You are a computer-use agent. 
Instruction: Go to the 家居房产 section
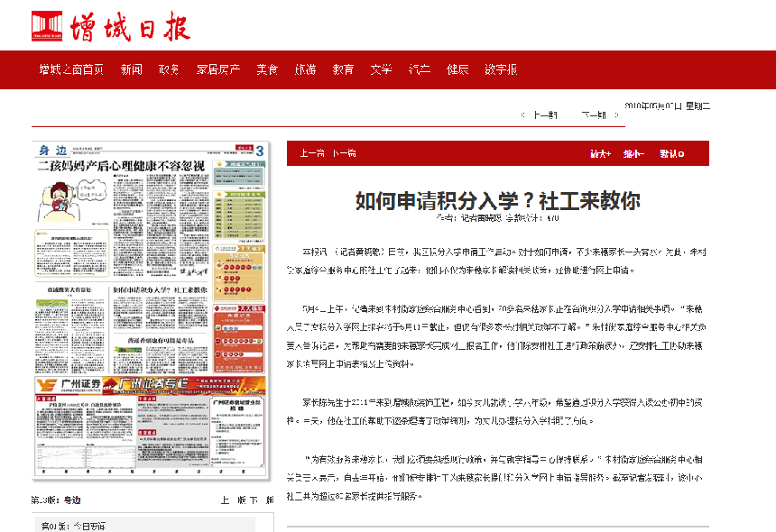[x=218, y=69]
